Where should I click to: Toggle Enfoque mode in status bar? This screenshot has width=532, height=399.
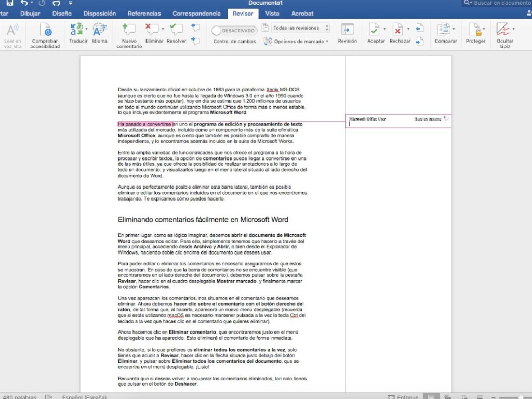click(403, 397)
